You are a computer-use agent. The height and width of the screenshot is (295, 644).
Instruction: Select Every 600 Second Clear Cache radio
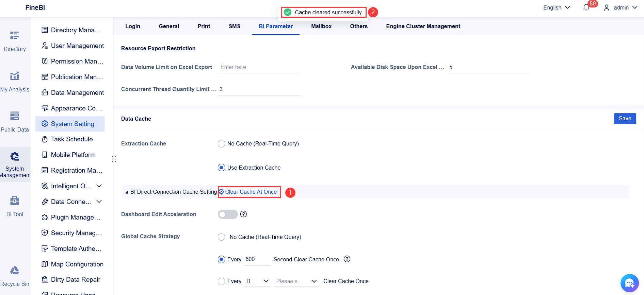[221, 259]
